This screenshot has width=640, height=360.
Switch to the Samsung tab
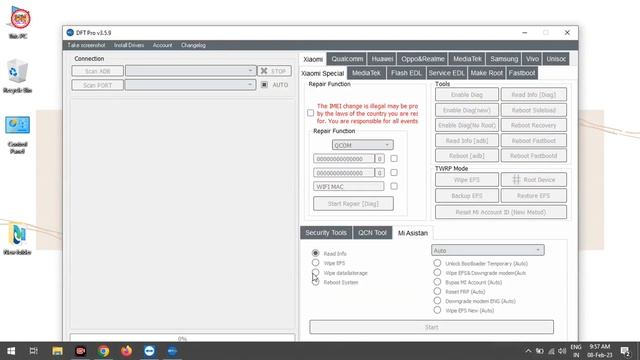504,59
